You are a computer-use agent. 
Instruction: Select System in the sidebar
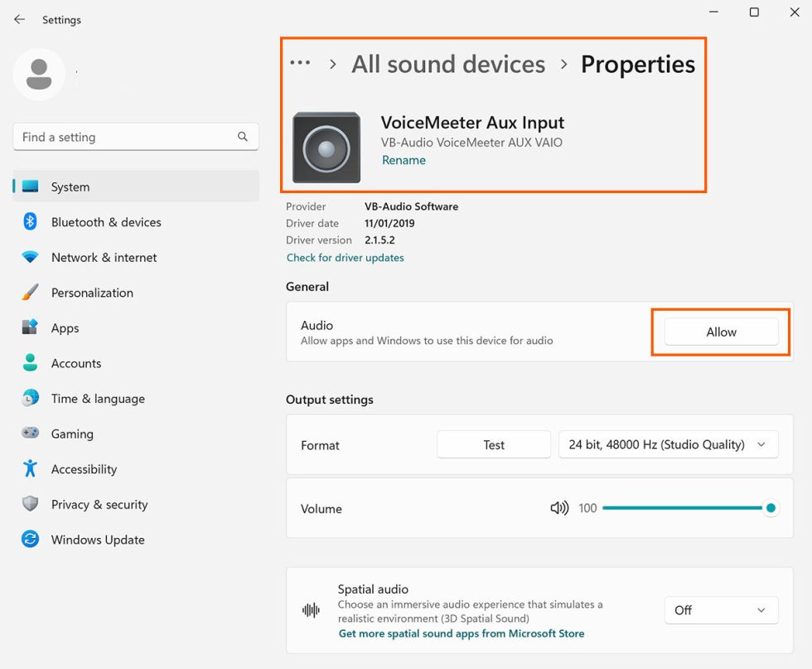tap(70, 187)
